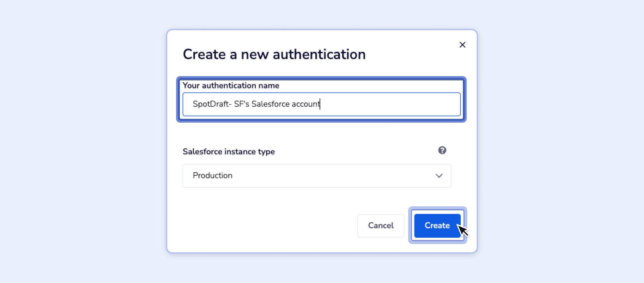Click the dropdown chevron beside Production
Viewport: 644px width, 283px height.
(x=439, y=176)
